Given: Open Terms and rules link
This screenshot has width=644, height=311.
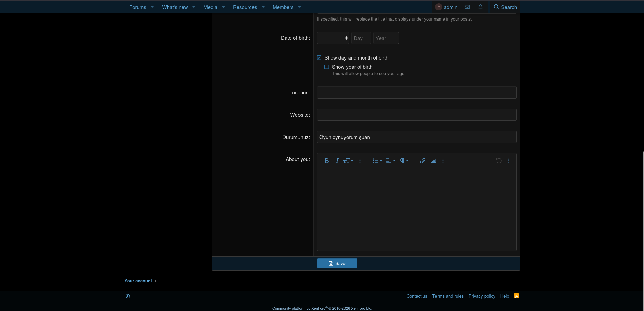Looking at the screenshot, I should pyautogui.click(x=448, y=296).
